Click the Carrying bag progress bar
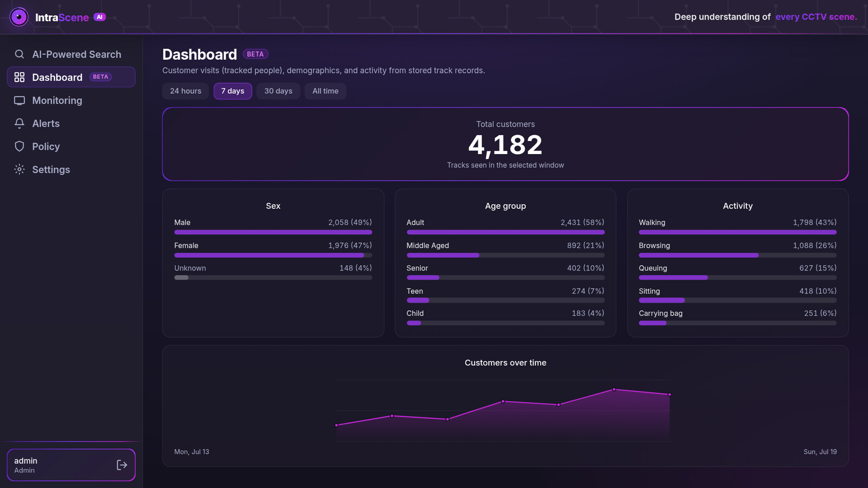The width and height of the screenshot is (868, 488). point(738,323)
